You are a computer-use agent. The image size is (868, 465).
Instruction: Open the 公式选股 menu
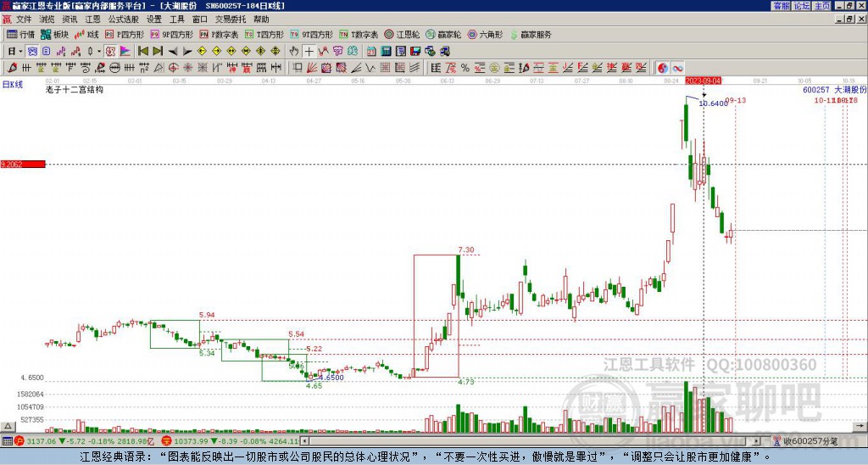(124, 20)
